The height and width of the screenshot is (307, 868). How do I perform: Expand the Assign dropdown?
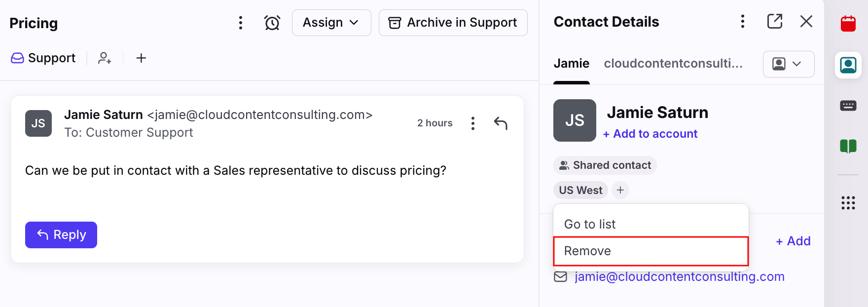click(x=331, y=23)
